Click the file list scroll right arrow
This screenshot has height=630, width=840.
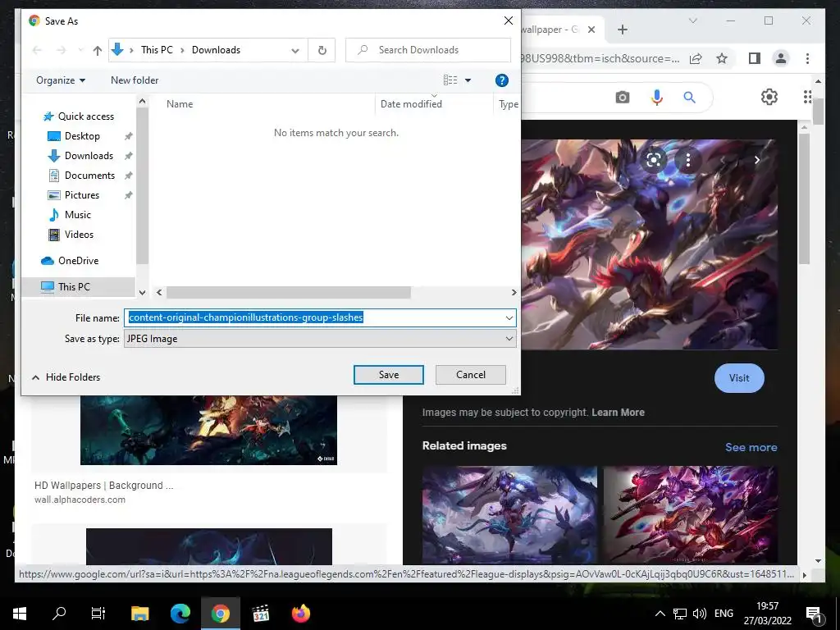[514, 293]
